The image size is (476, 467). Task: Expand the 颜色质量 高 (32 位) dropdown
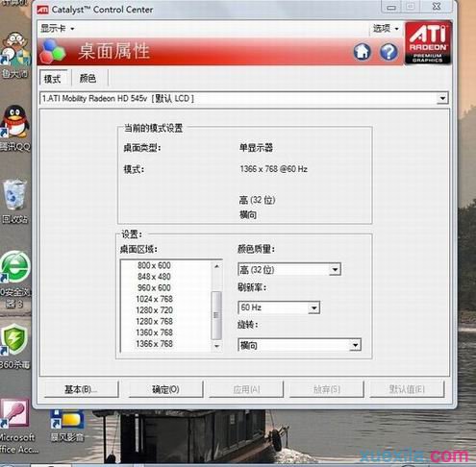tap(335, 270)
